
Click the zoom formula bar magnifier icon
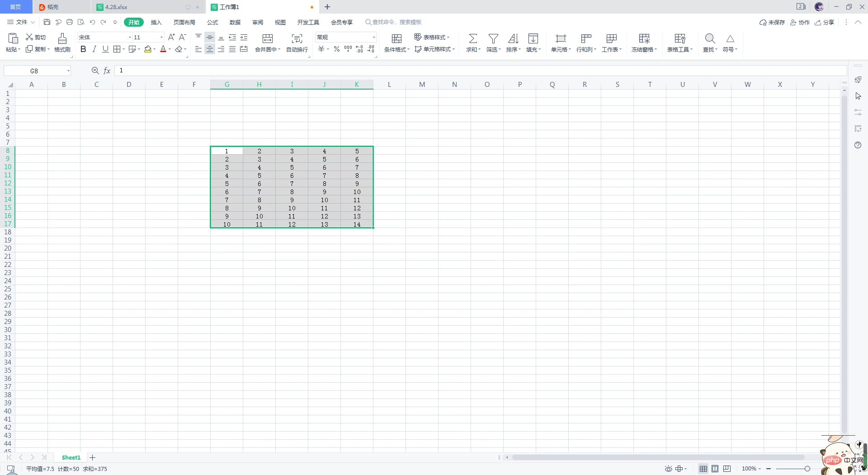point(95,71)
